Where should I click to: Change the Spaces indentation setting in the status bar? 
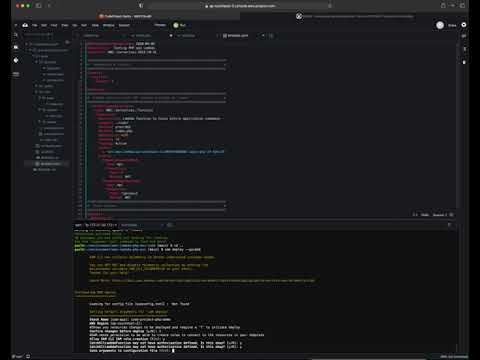(439, 215)
